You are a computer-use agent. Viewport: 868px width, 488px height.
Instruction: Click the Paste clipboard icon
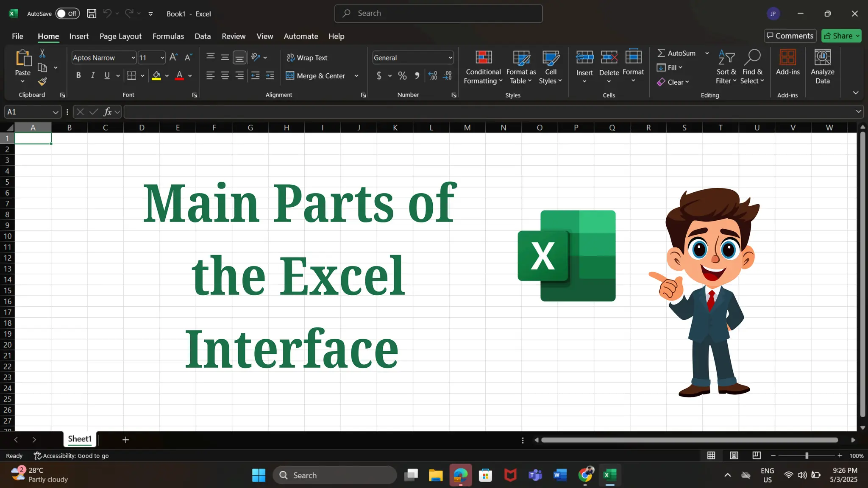[x=23, y=58]
